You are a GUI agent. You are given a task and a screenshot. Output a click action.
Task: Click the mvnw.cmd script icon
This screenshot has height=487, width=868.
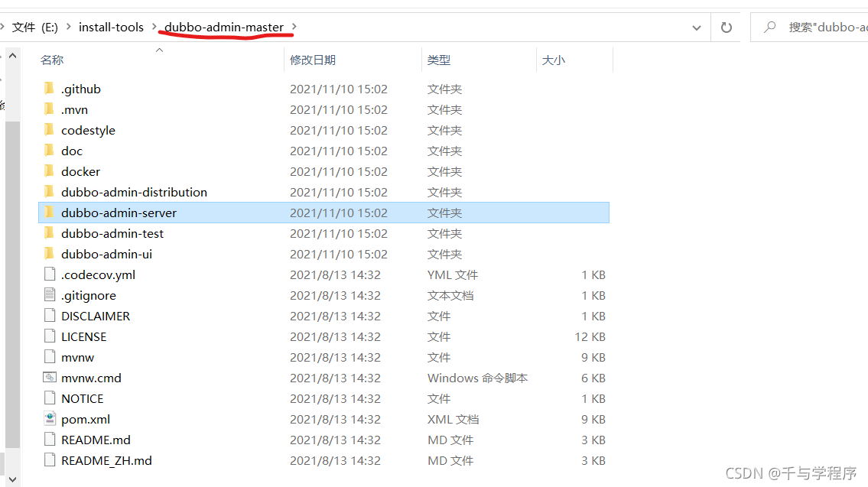[x=50, y=378]
